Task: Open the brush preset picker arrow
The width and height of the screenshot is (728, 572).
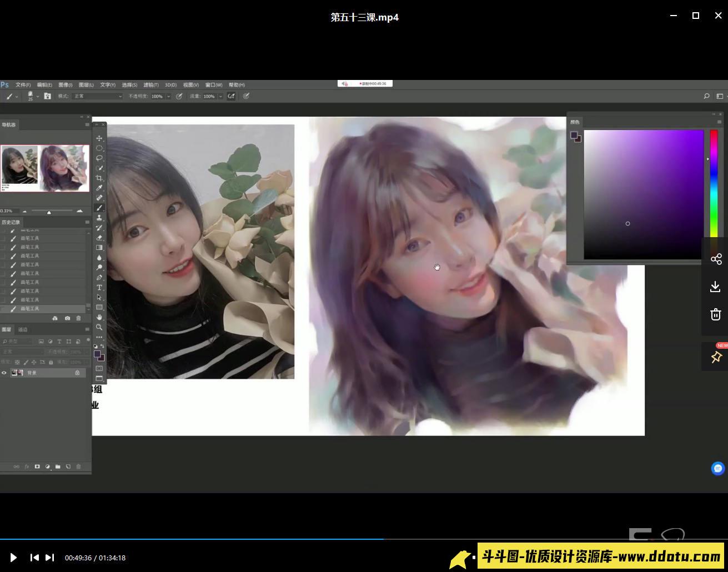Action: point(37,96)
